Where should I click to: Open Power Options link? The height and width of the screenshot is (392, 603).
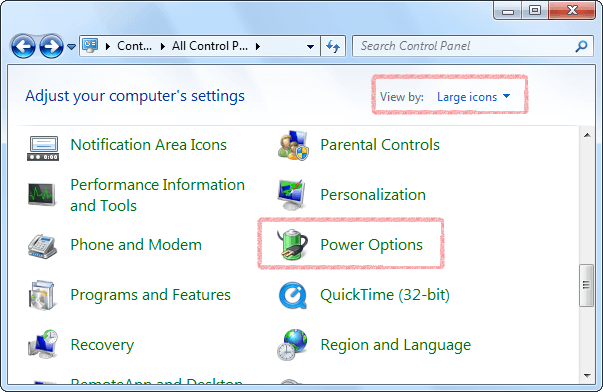click(x=371, y=245)
